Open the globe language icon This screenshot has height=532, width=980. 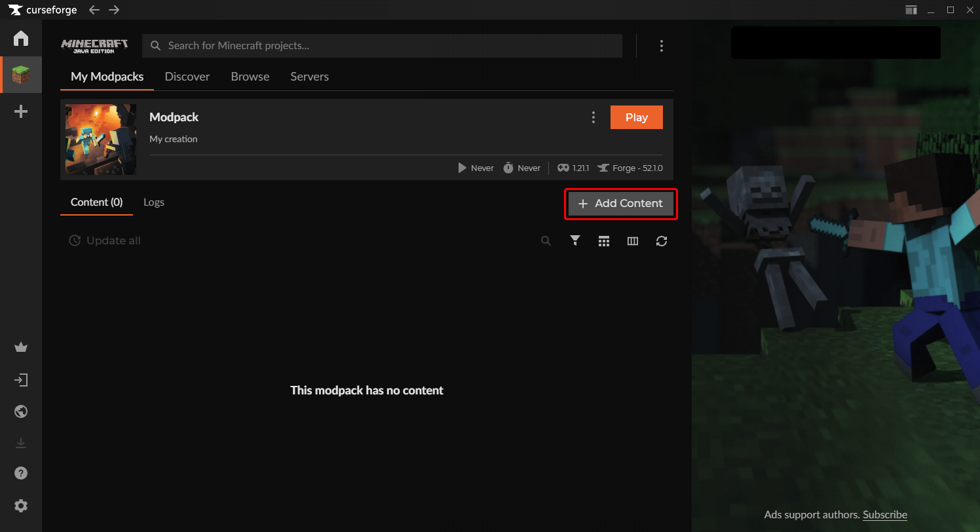(21, 411)
